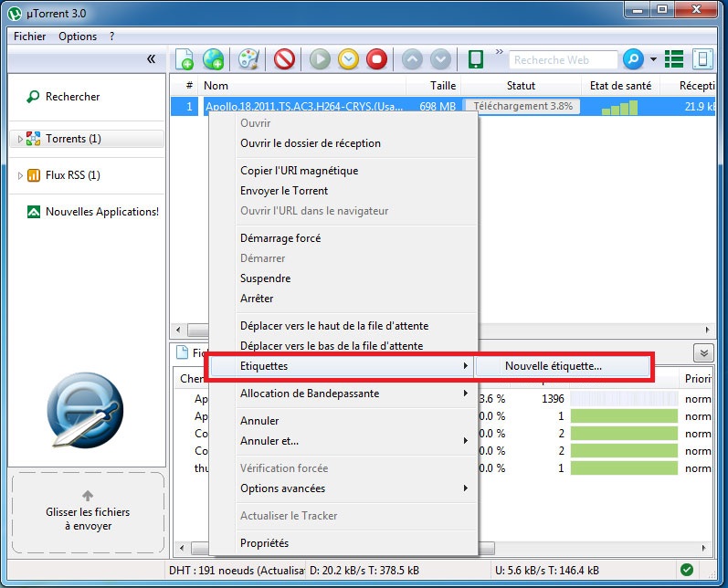728x588 pixels.
Task: Expand Allocation de Bandepassante submenu
Action: pyautogui.click(x=343, y=394)
